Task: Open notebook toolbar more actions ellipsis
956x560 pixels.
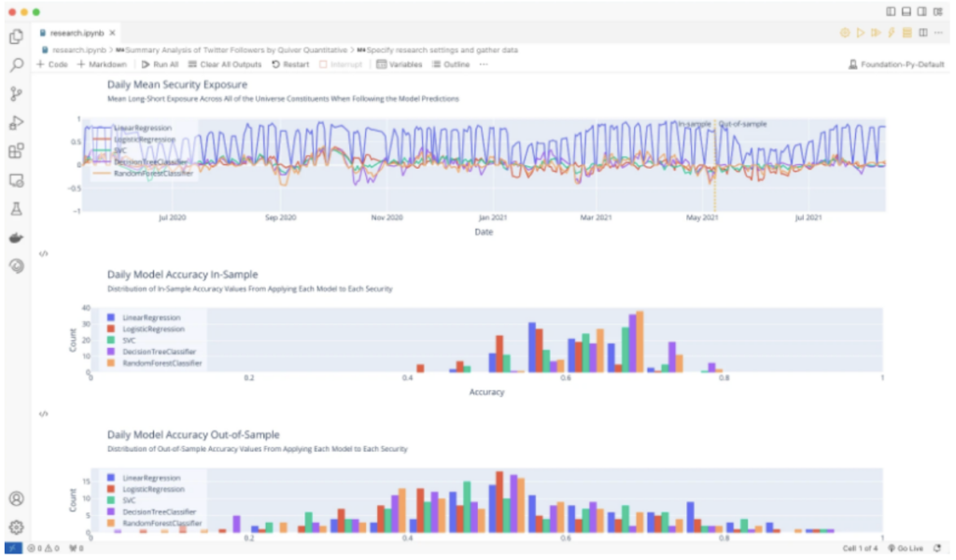Action: point(483,64)
